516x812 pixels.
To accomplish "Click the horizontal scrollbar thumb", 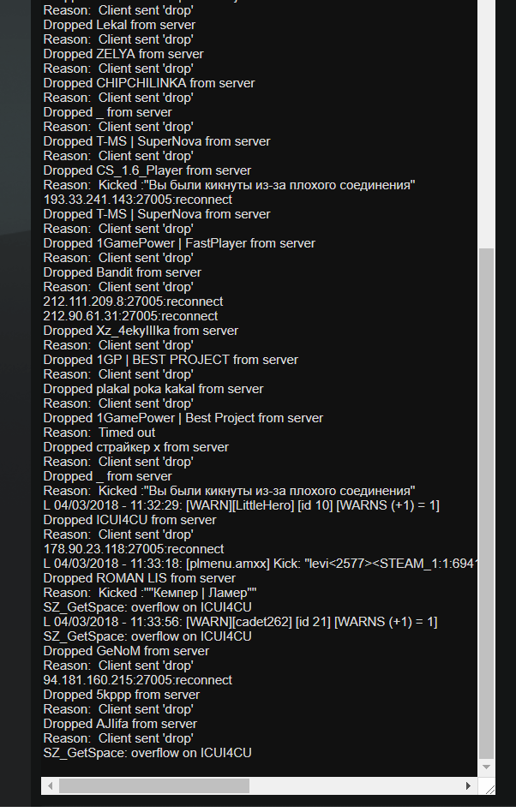I will [x=154, y=785].
